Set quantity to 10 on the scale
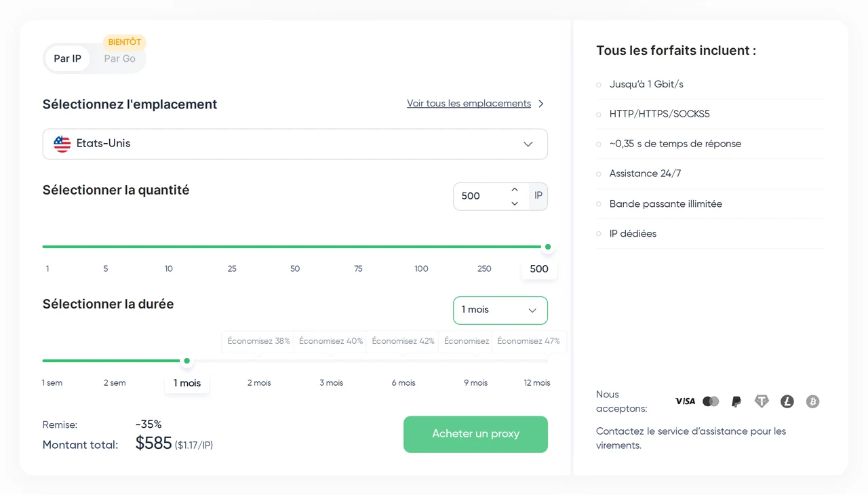 pyautogui.click(x=169, y=269)
